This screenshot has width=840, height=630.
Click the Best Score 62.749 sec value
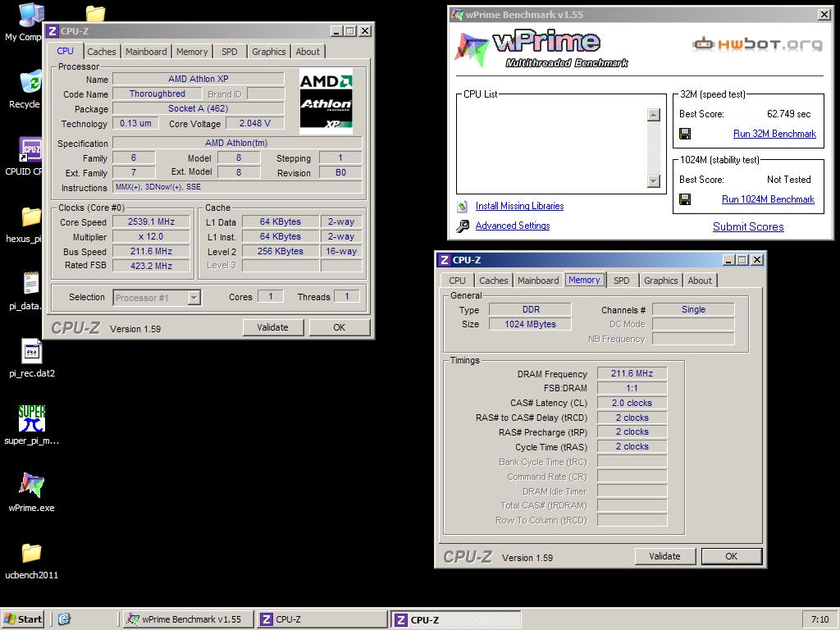point(788,114)
